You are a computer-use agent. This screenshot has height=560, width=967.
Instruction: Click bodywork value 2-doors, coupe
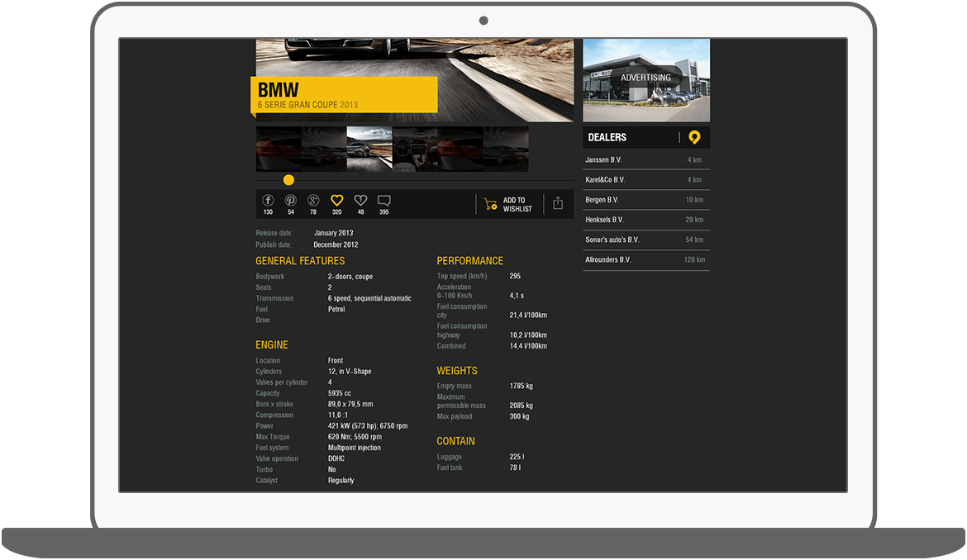(x=350, y=277)
